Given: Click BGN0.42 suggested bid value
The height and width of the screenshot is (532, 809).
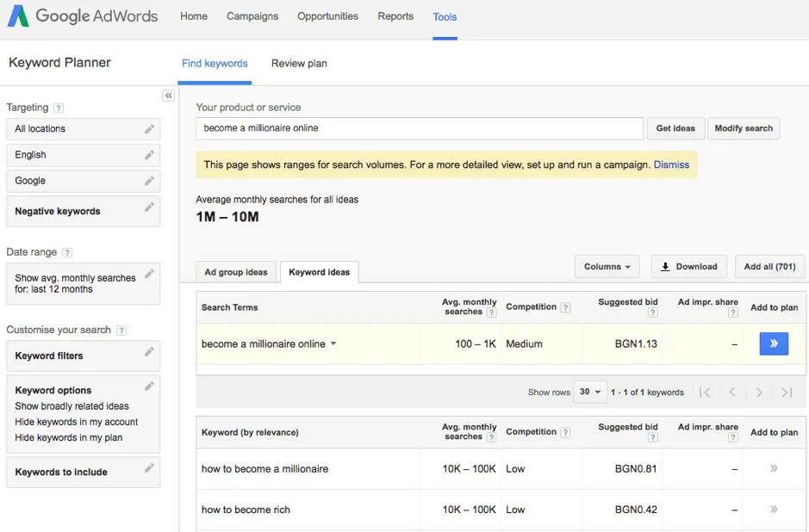Looking at the screenshot, I should pos(636,510).
